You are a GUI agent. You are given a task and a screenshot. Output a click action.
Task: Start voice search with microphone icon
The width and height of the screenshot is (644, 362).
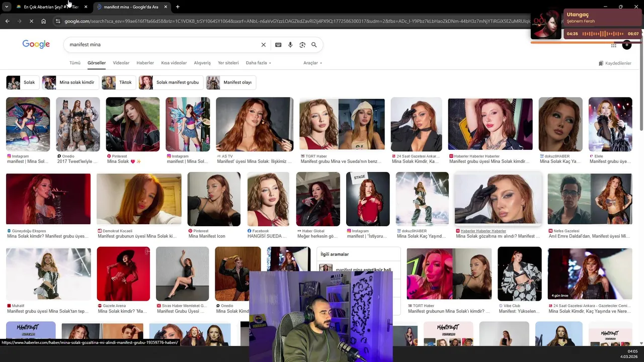(x=290, y=45)
